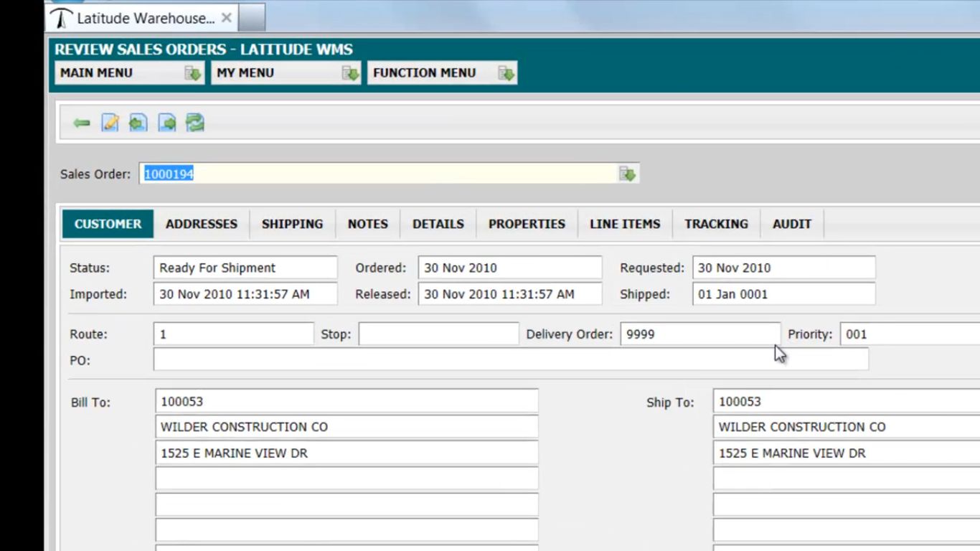Click the "Ship To:" label
This screenshot has width=980, height=551.
[671, 402]
